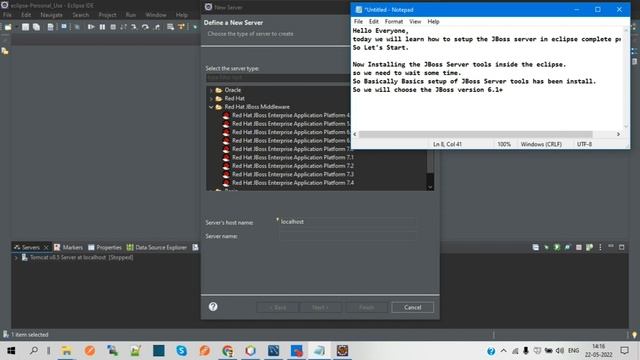Screen dimensions: 640x360
Task: Click the Back button in New Server dialog
Action: click(x=278, y=307)
